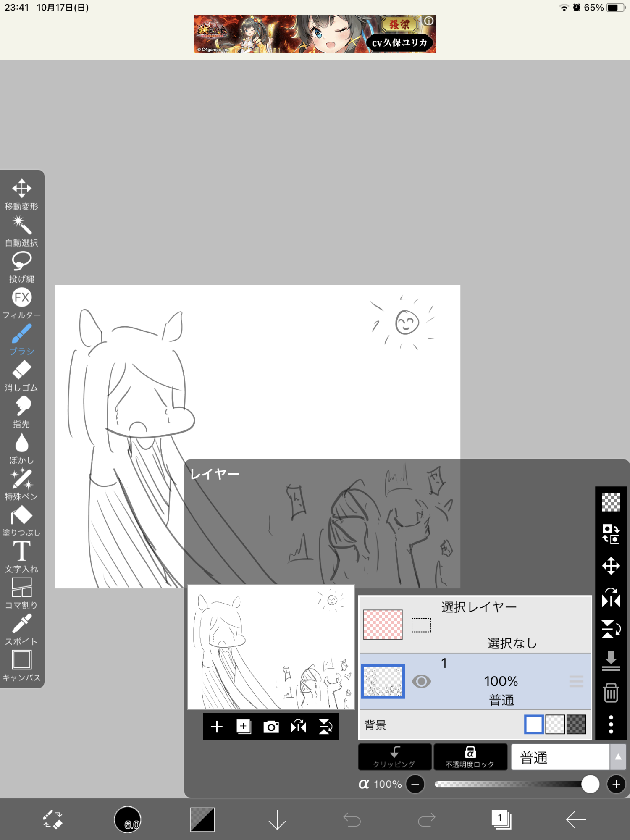Select layer 1 thumbnail in the list
Screen dimensions: 630x840
(x=383, y=681)
